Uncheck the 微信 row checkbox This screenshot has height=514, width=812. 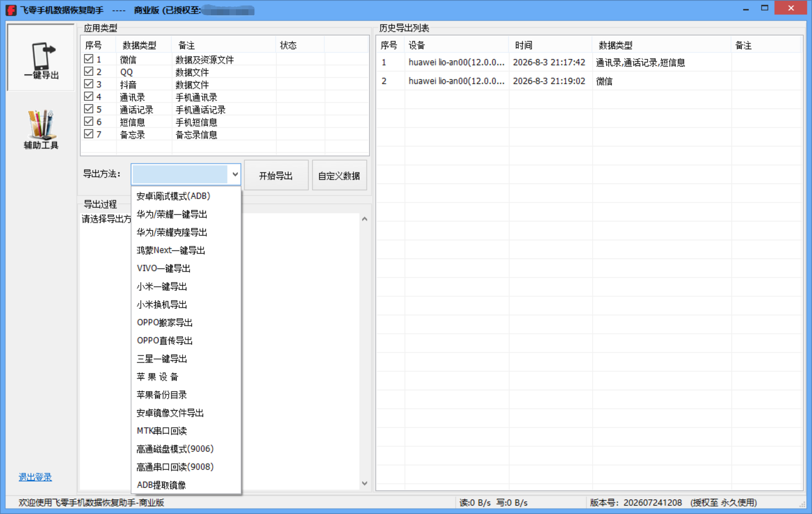tap(89, 59)
